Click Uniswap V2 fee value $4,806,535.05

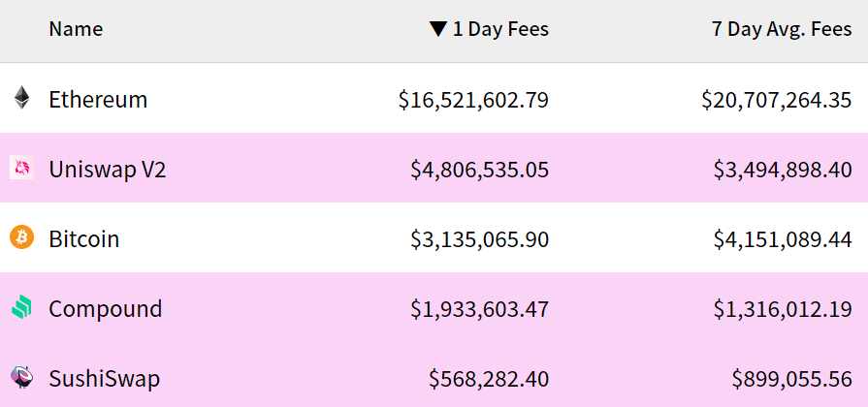click(479, 170)
